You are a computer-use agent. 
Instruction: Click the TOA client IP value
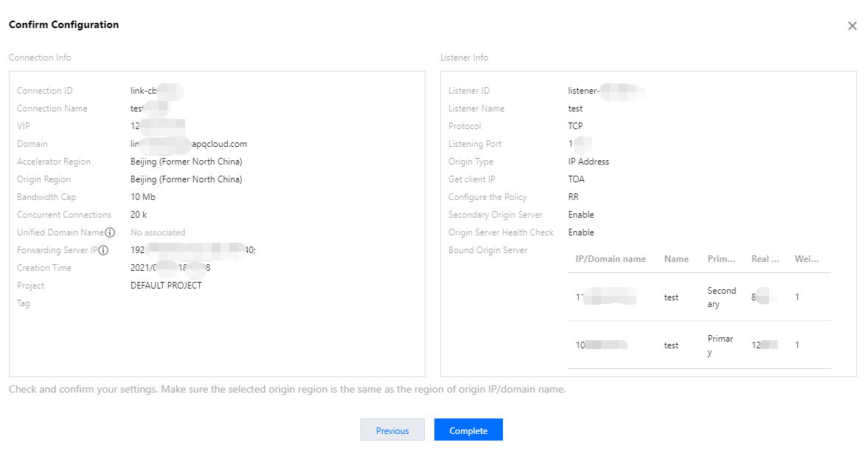pyautogui.click(x=576, y=179)
